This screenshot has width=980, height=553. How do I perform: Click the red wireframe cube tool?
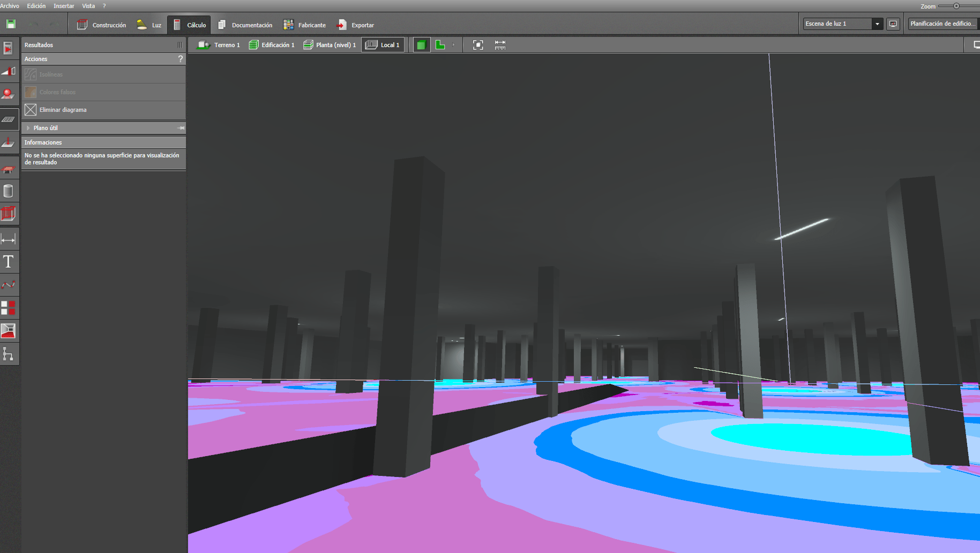point(9,214)
